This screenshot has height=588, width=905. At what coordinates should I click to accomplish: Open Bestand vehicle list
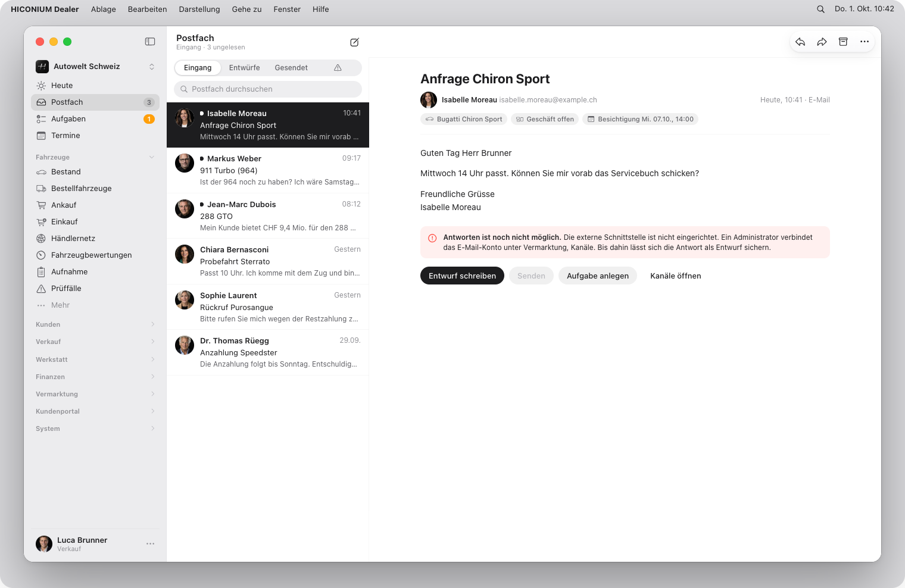(95, 172)
